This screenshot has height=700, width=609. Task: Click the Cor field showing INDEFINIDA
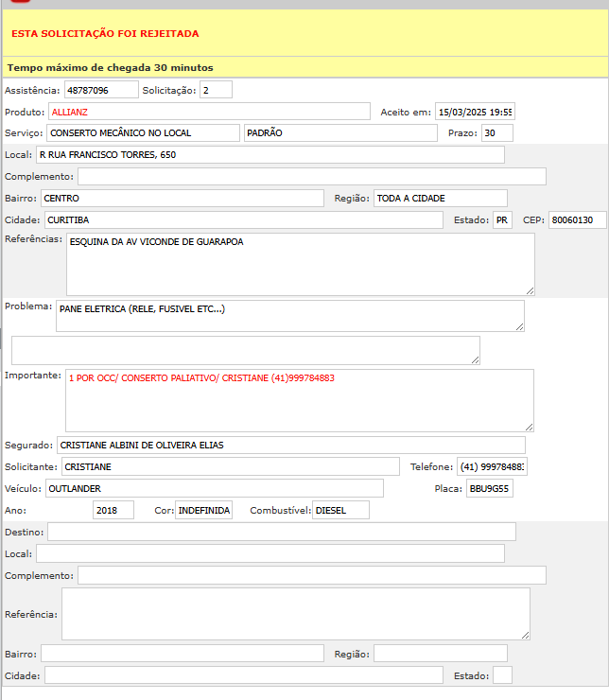[203, 510]
